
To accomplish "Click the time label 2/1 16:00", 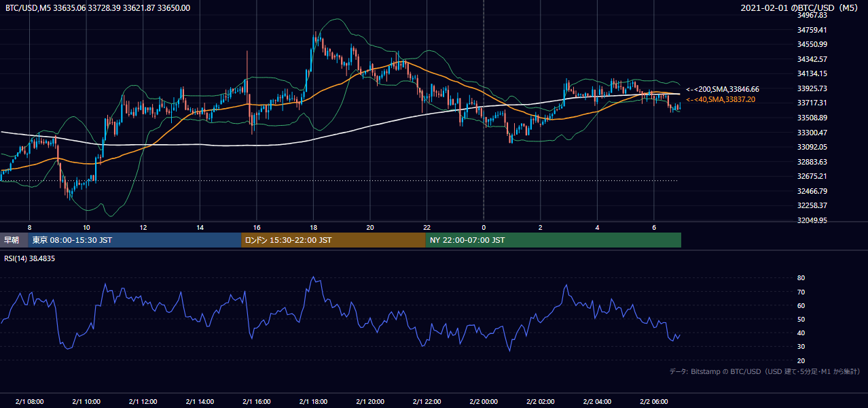I will tap(257, 401).
